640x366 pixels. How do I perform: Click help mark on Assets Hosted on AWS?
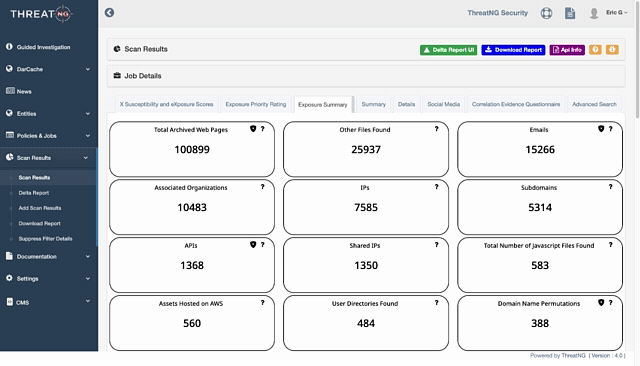tap(262, 303)
